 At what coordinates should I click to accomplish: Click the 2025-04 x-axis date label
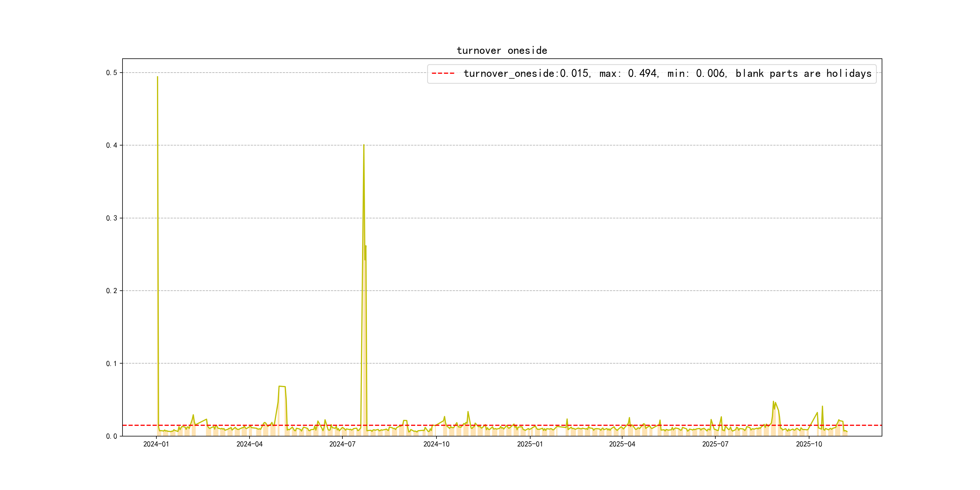coord(622,444)
